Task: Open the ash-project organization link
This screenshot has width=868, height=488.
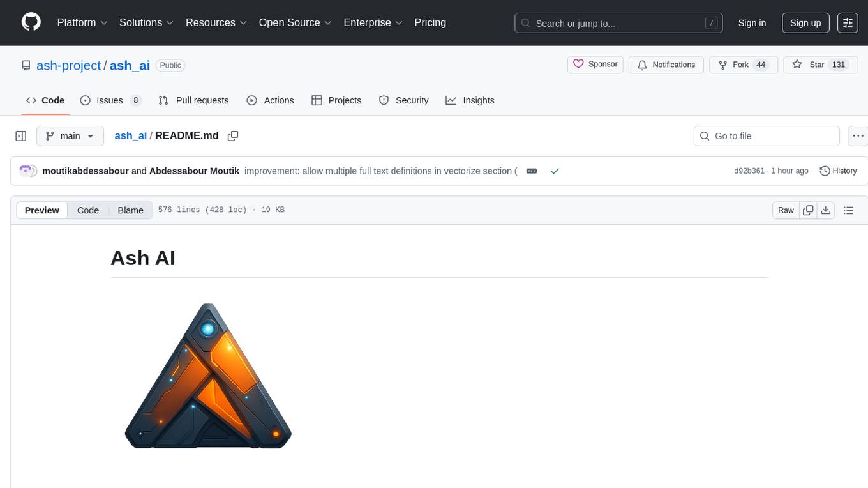Action: tap(68, 65)
